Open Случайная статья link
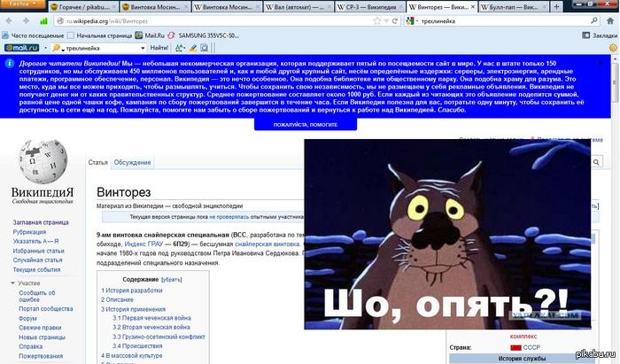620x364 pixels. [x=37, y=260]
